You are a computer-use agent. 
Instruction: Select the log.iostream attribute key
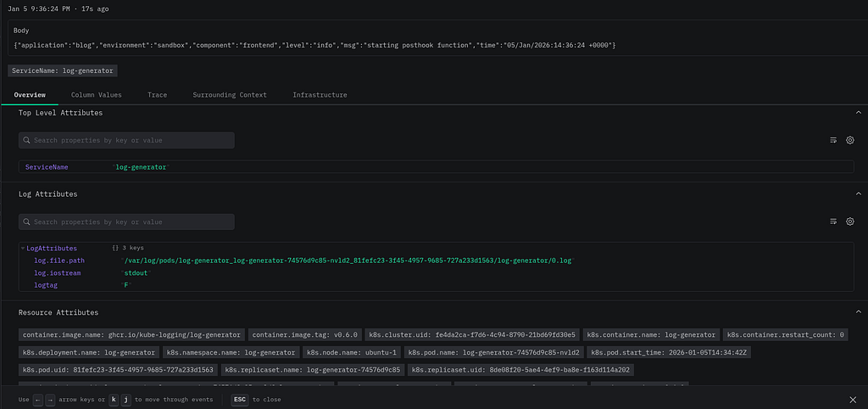click(x=59, y=272)
